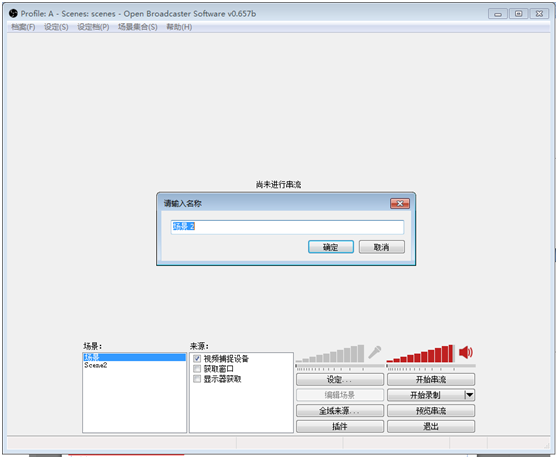Close the name input dialog
This screenshot has width=558, height=459.
coord(400,204)
